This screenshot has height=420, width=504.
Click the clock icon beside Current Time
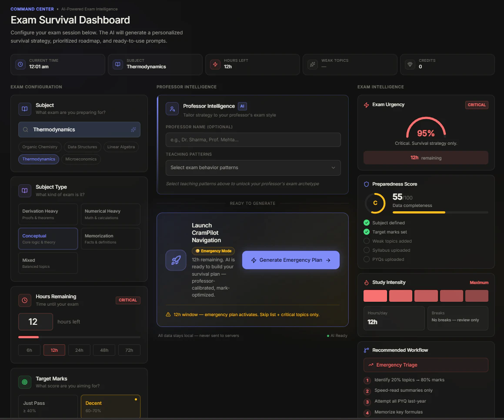(x=20, y=64)
